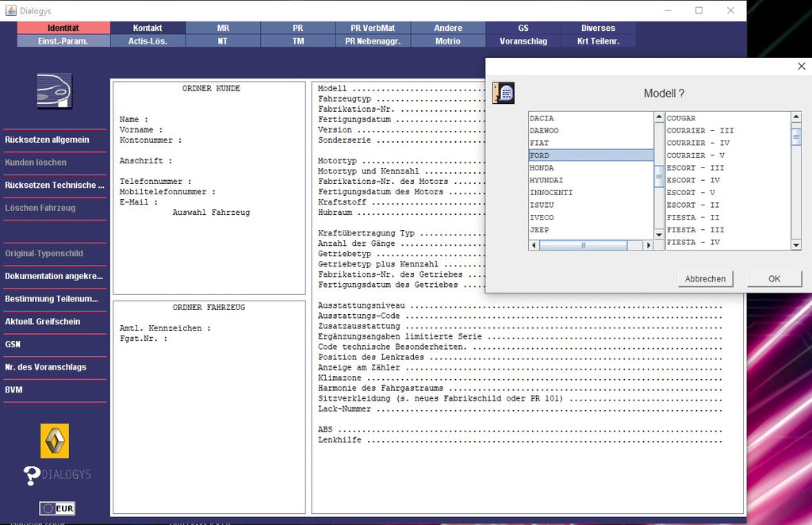Select COUGAR in model list
The width and height of the screenshot is (812, 525).
coord(729,118)
